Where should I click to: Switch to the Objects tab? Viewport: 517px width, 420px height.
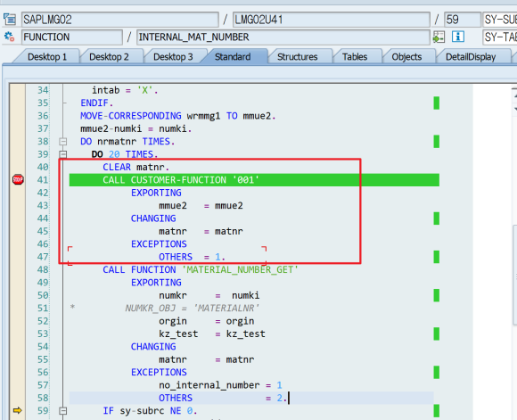coord(406,57)
